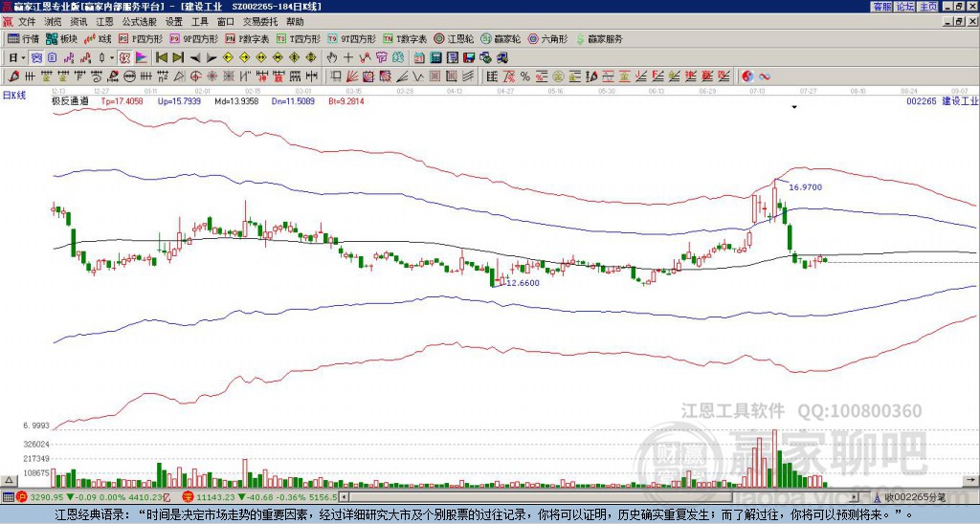
Task: Open the 浏览 menu
Action: pos(54,22)
